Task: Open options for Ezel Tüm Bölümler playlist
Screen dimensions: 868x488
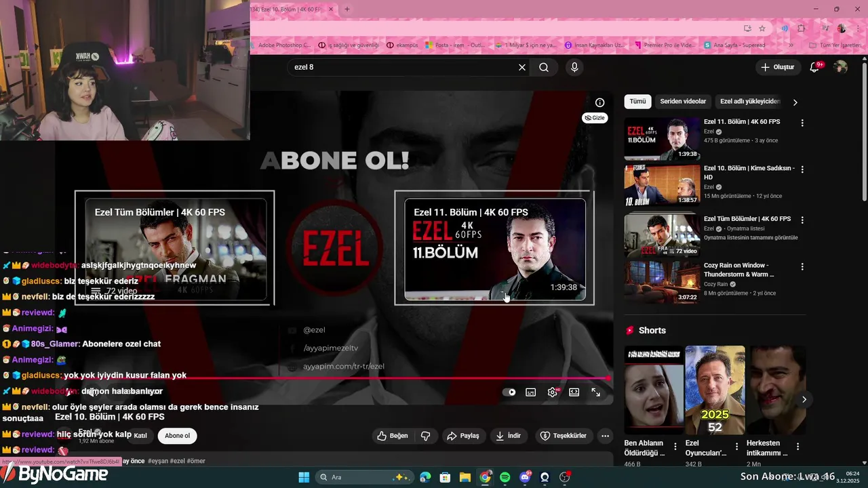Action: pos(802,220)
